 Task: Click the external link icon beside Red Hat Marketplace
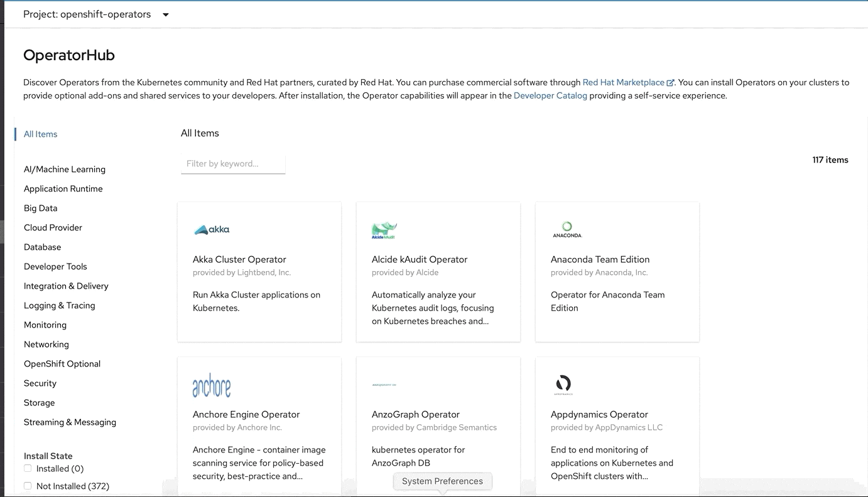click(x=670, y=83)
